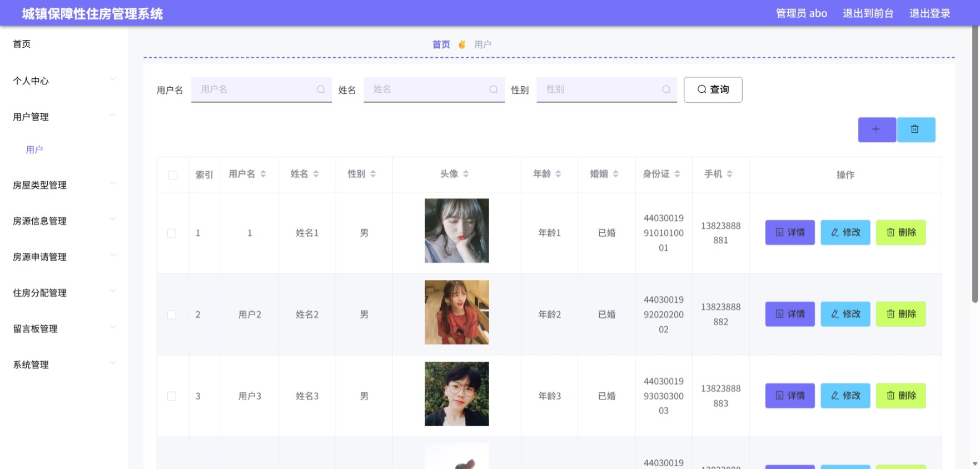Expand the 住房分配管理 sidebar menu
The image size is (980, 469).
(x=64, y=293)
